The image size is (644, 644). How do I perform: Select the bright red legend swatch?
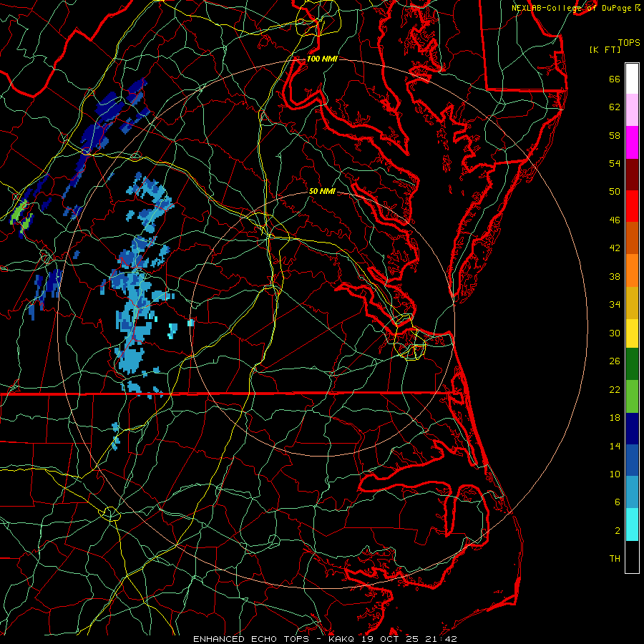pos(632,206)
